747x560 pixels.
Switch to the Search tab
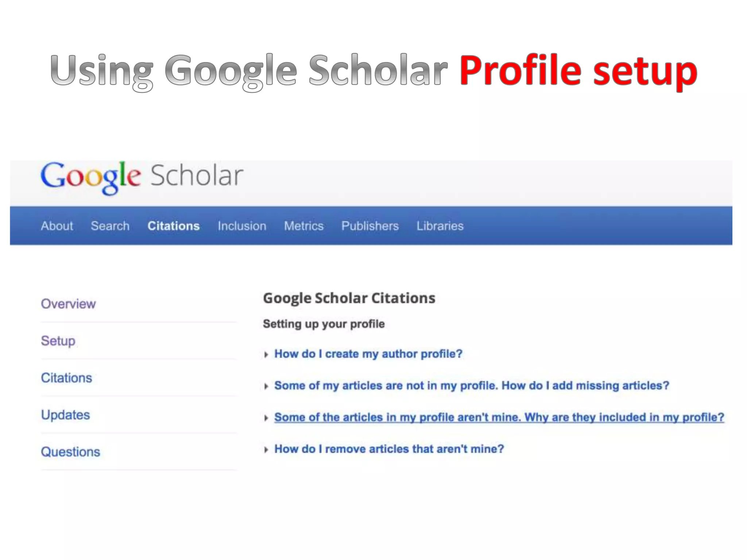110,226
